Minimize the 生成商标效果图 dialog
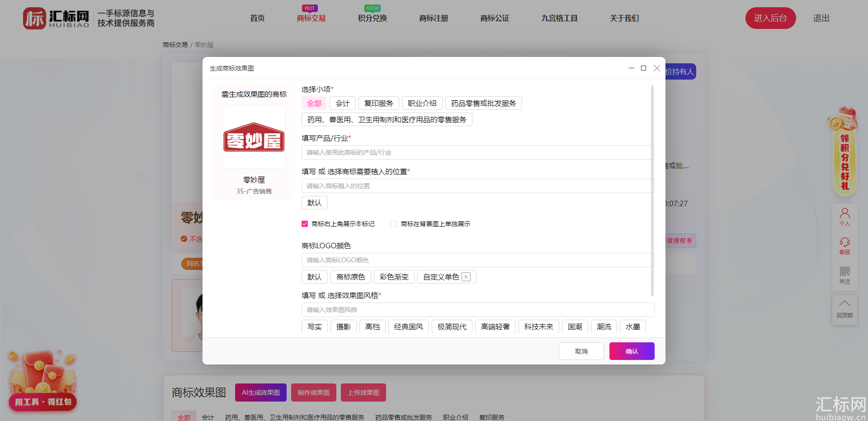Screen dimensions: 868x421 631,68
